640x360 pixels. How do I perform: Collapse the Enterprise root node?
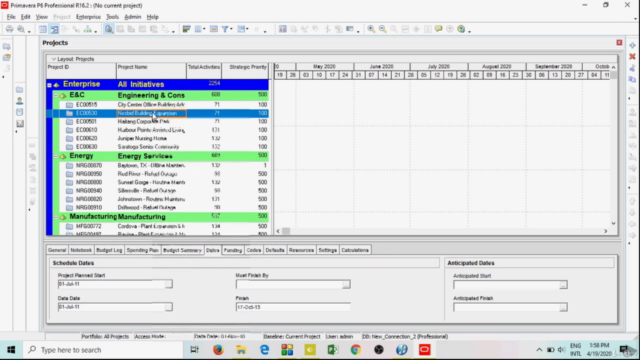pos(49,85)
